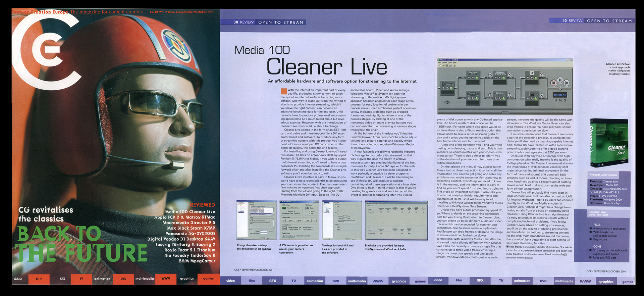Click the 'WWW' tab on the cover page
This screenshot has height=296, width=644.
tap(166, 279)
